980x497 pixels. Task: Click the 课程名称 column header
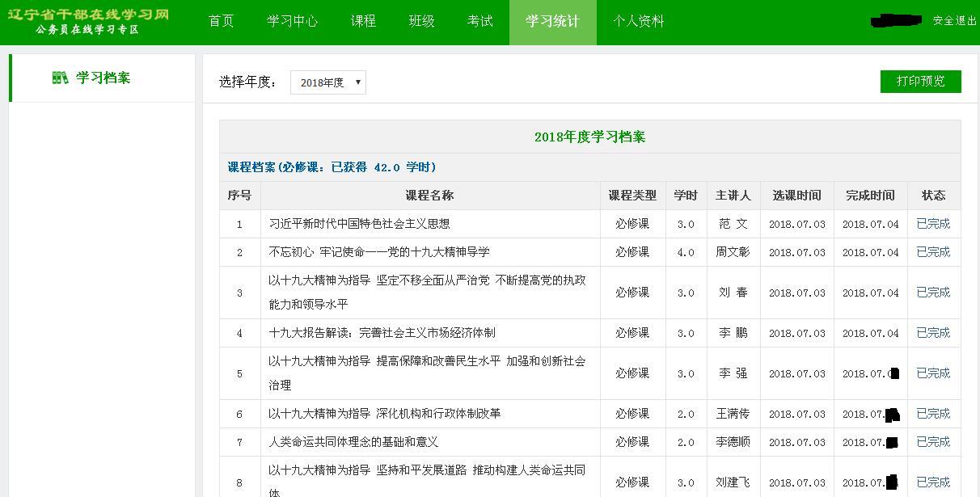coord(429,196)
